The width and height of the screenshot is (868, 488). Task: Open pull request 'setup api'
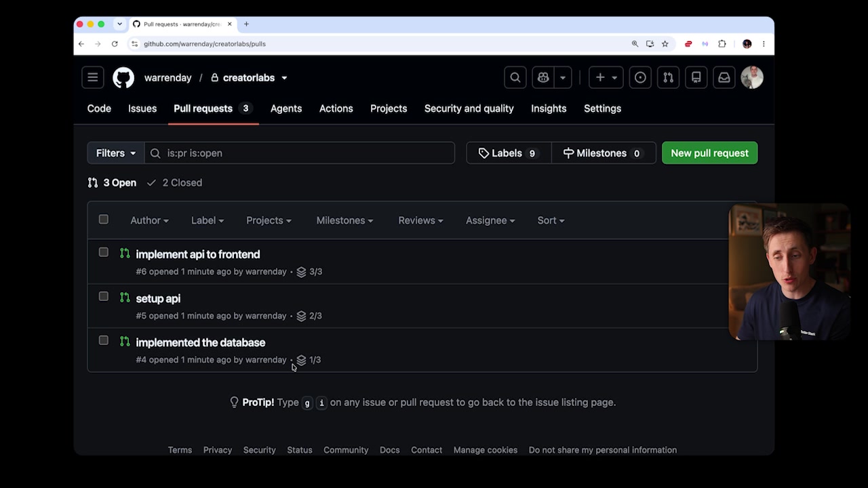(158, 299)
